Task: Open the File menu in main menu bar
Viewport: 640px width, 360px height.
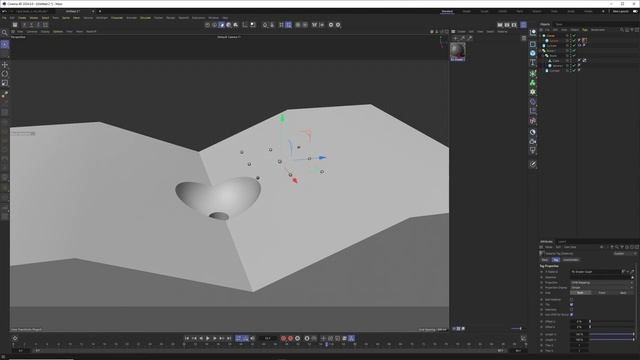Action: [x=4, y=18]
